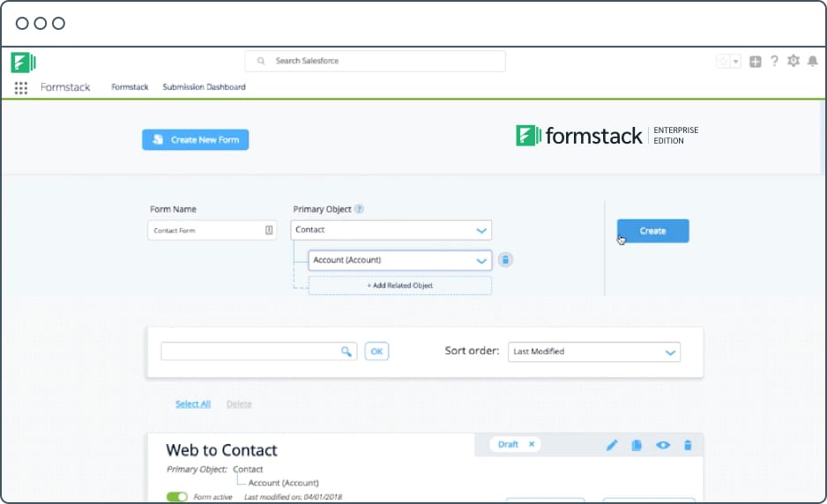Edit Web to Contact with pencil icon
This screenshot has height=504, width=827.
(x=612, y=446)
